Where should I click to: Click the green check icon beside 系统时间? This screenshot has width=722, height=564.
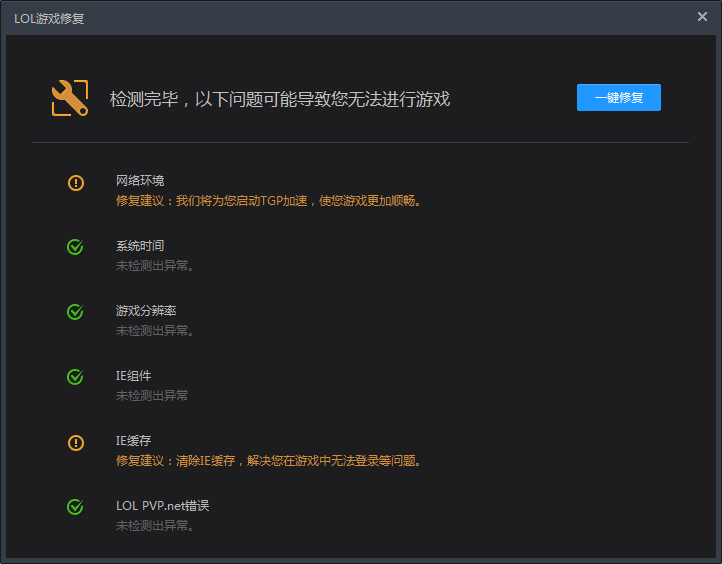point(75,247)
